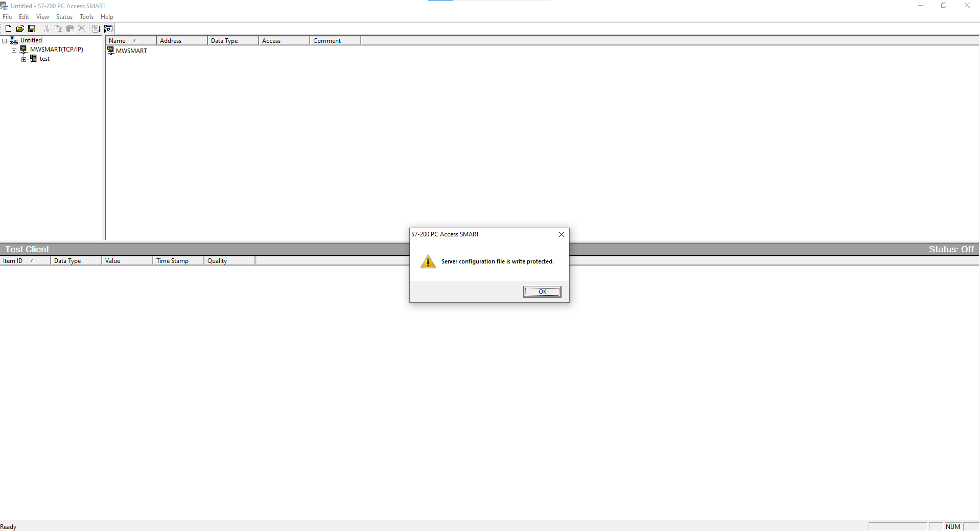Click the test client status toolbar icon
This screenshot has height=531, width=980.
[108, 29]
